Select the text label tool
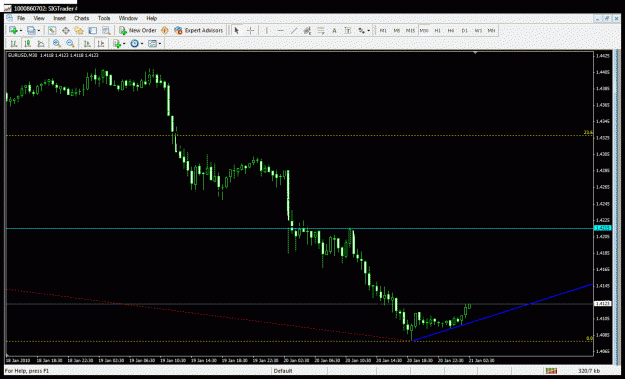625x379 pixels. (348, 30)
